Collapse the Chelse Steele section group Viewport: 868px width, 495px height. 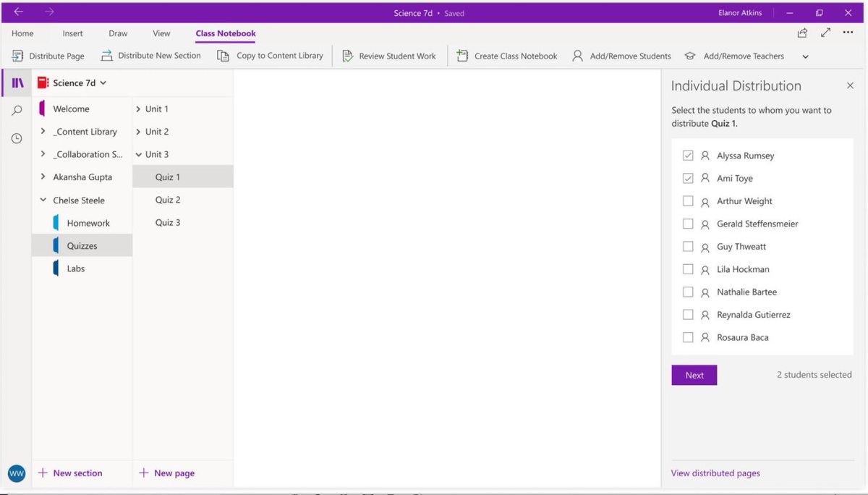pyautogui.click(x=43, y=200)
